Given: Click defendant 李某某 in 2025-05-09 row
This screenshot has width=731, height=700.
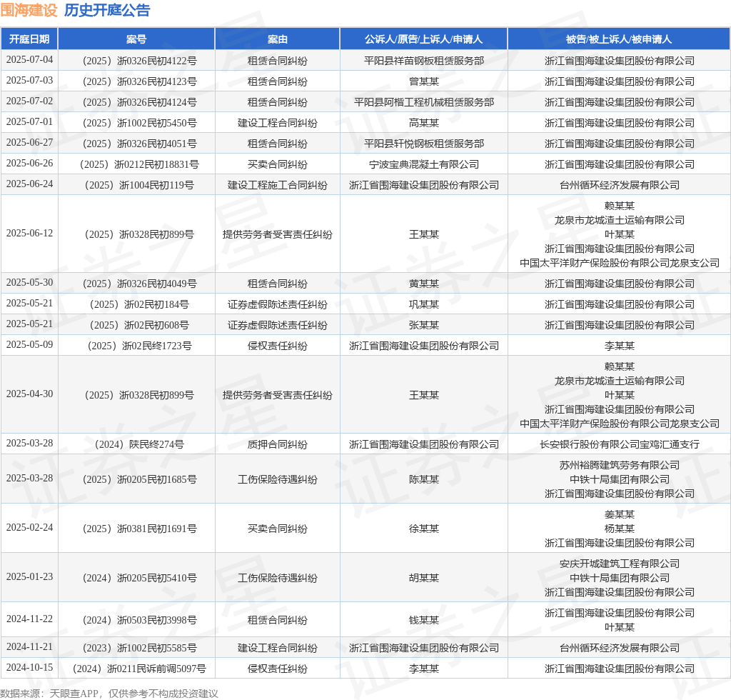Looking at the screenshot, I should point(620,346).
